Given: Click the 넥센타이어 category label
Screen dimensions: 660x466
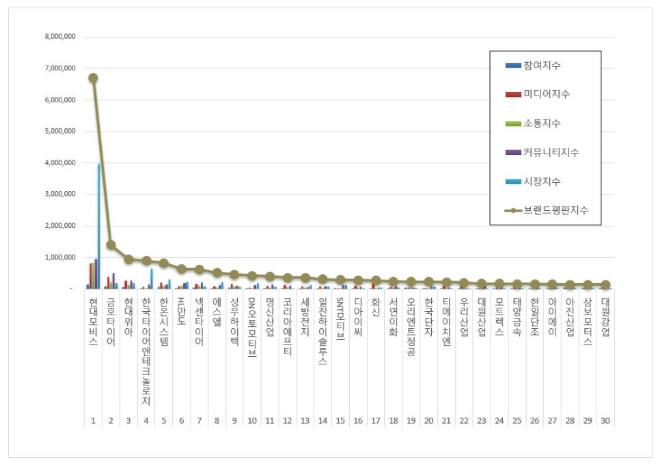Looking at the screenshot, I should [199, 321].
